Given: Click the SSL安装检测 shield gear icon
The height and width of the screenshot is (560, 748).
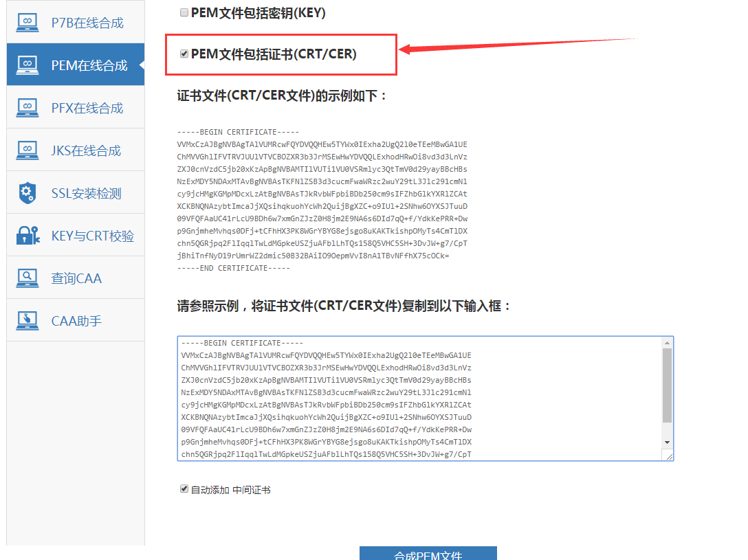Looking at the screenshot, I should tap(27, 192).
